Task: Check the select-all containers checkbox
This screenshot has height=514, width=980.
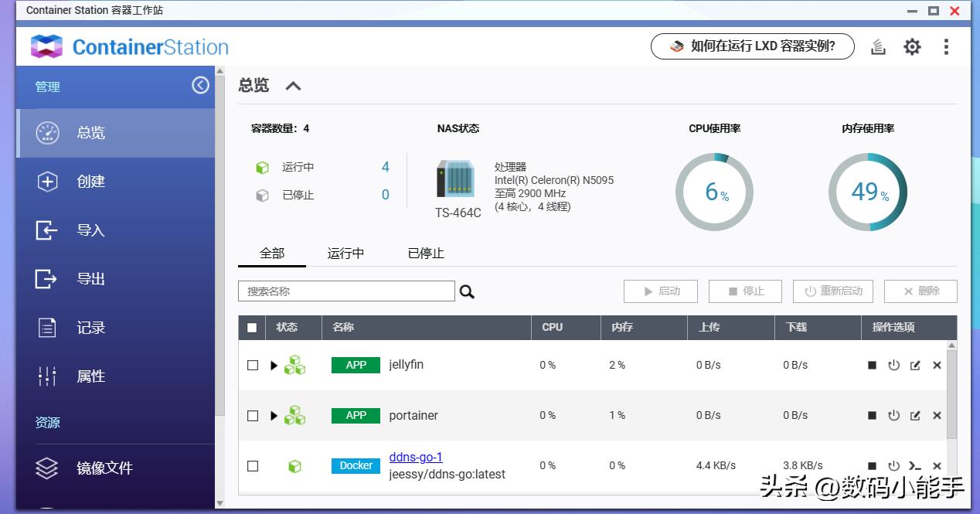Action: click(252, 328)
